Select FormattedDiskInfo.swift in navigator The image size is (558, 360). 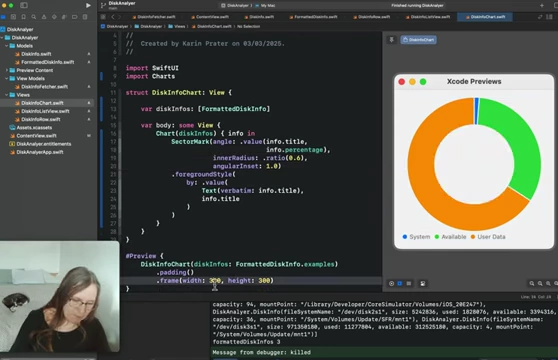pyautogui.click(x=48, y=62)
